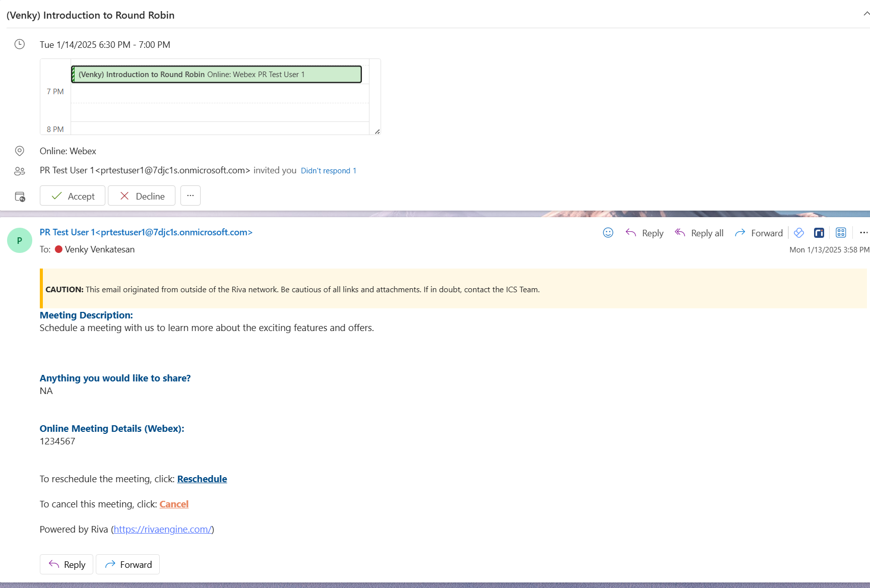Click the Didn't respond 1 status

click(x=328, y=171)
